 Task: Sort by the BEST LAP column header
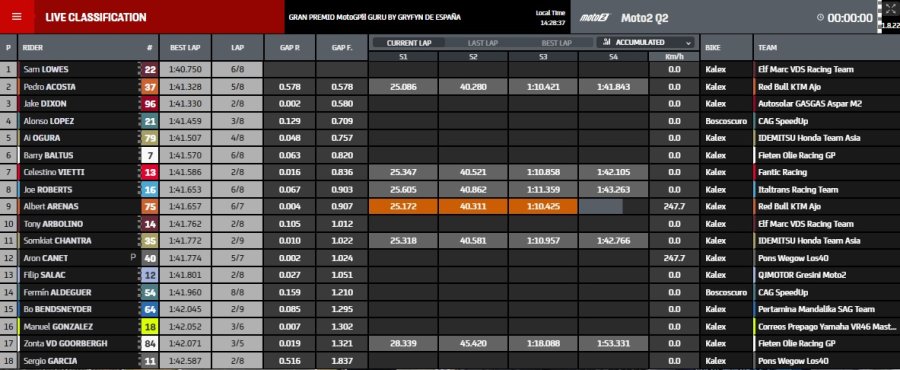pyautogui.click(x=185, y=48)
